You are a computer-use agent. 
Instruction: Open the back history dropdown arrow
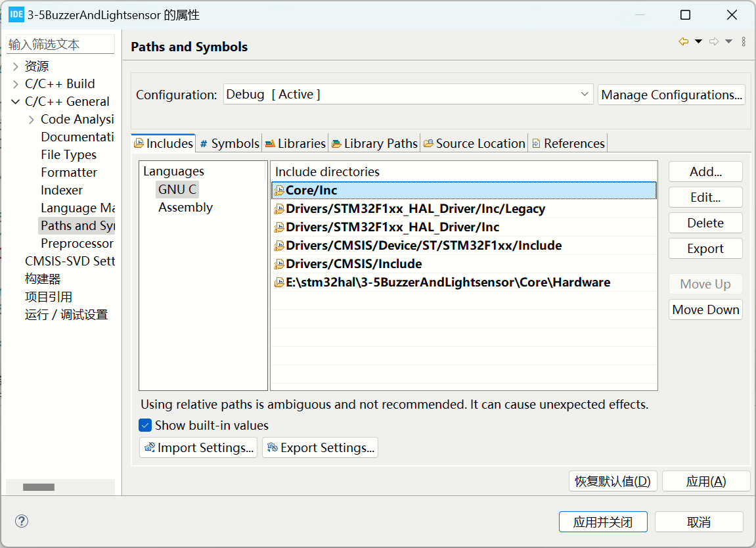[698, 41]
